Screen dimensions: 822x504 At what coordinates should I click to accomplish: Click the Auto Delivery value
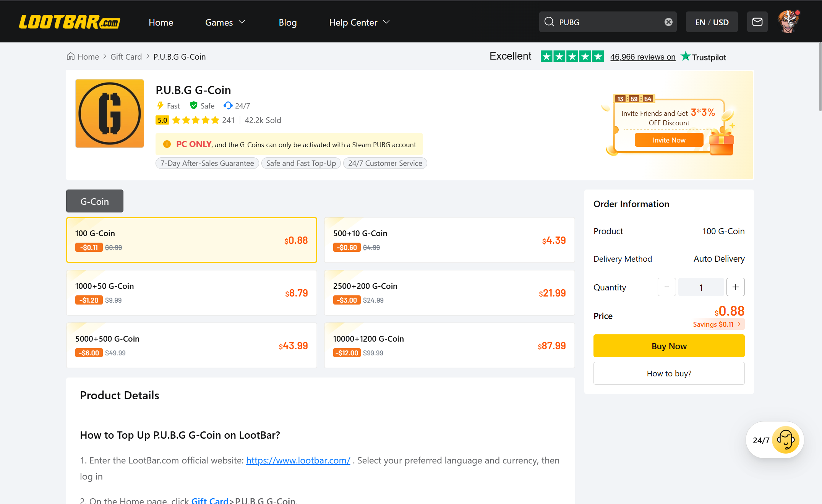point(719,259)
